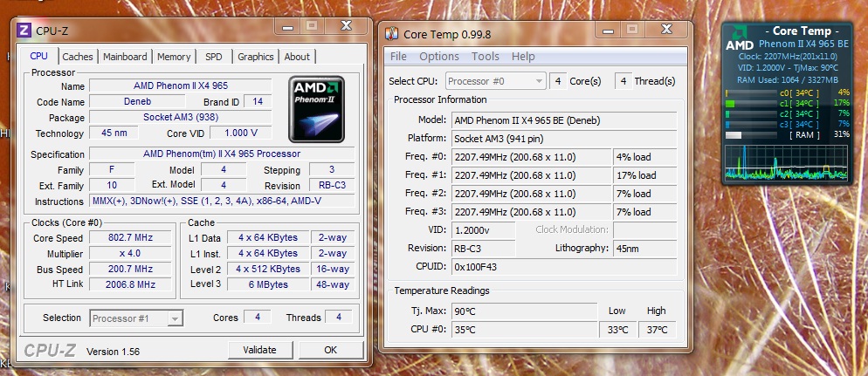Open the Options menu in Core Temp
868x376 pixels.
439,57
